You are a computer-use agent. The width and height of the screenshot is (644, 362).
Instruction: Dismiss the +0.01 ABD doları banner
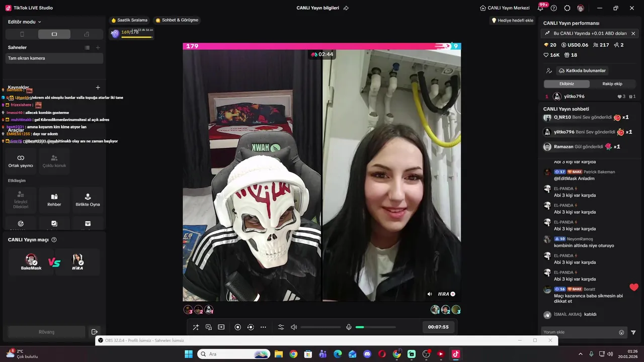633,34
